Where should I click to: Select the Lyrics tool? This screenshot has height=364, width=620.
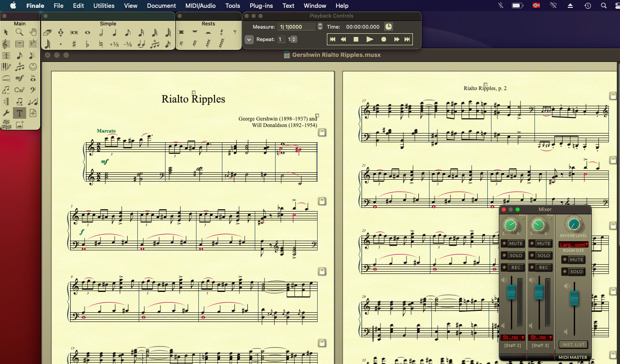[6, 90]
